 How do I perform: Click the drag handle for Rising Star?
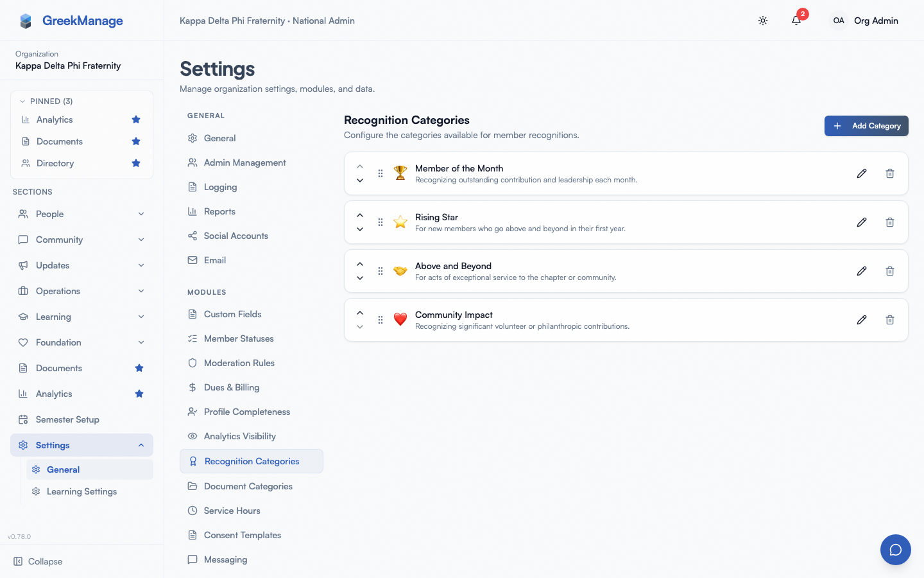pyautogui.click(x=381, y=222)
